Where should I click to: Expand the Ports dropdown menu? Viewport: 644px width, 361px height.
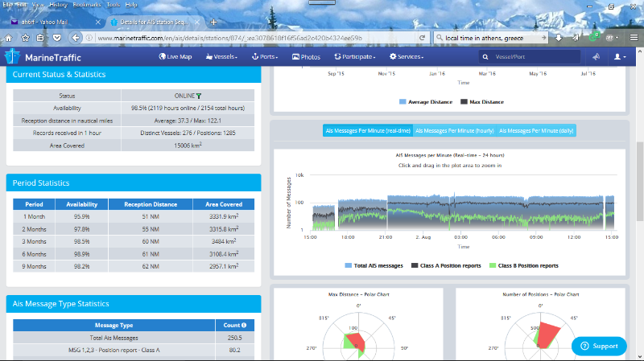point(265,57)
